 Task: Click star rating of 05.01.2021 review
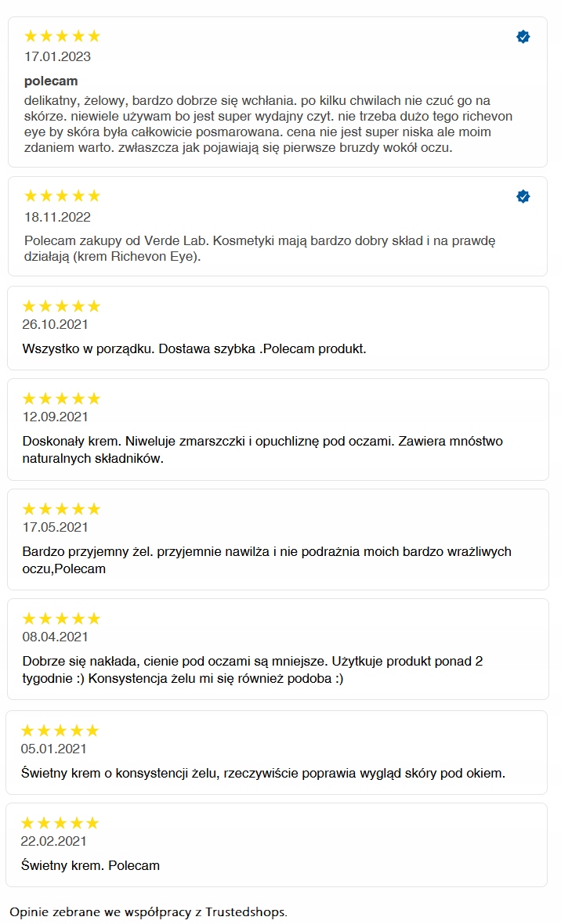tap(60, 731)
